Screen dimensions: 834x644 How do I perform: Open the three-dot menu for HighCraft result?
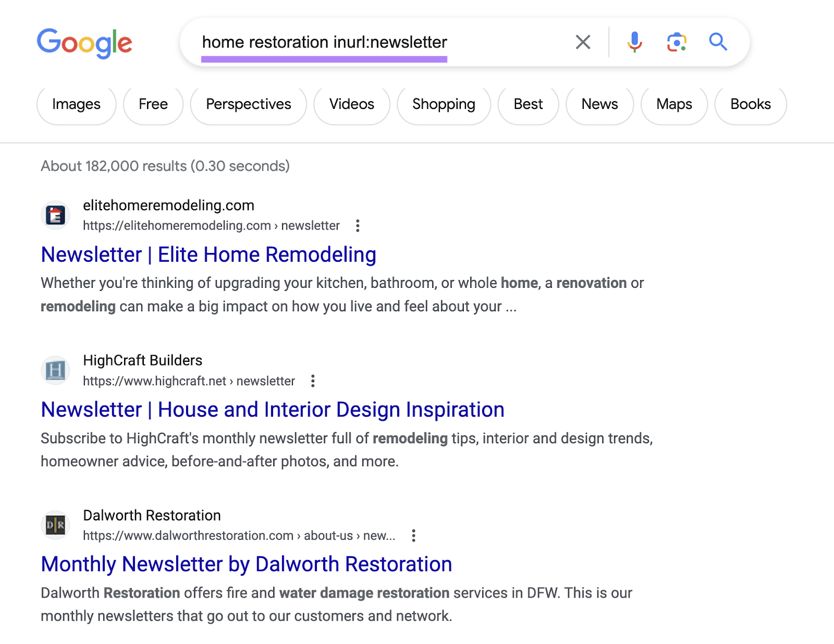tap(313, 381)
